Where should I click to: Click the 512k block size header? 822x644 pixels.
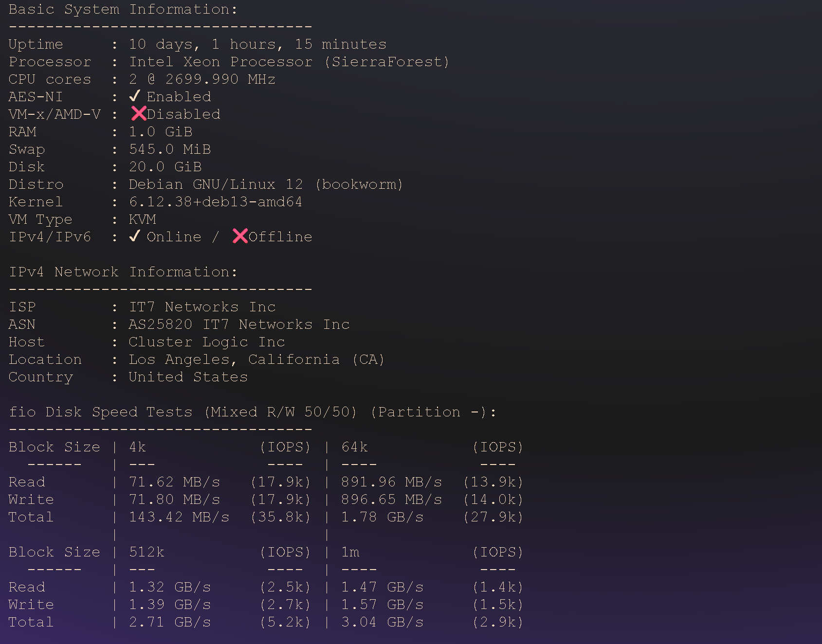(146, 552)
